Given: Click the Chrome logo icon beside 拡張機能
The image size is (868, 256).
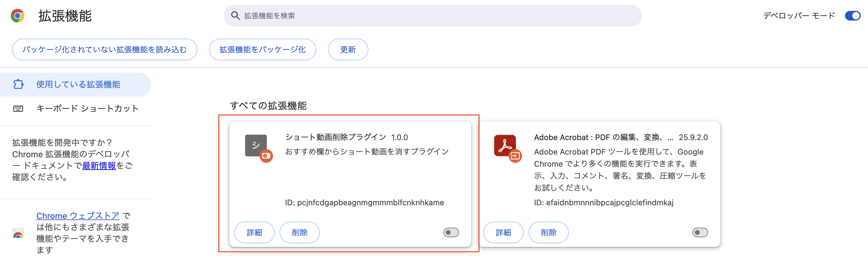Looking at the screenshot, I should pyautogui.click(x=18, y=16).
